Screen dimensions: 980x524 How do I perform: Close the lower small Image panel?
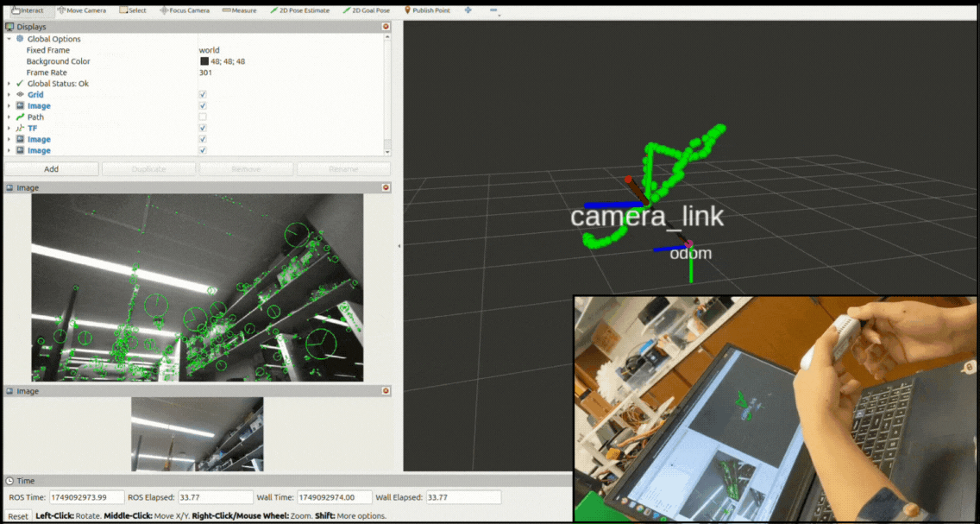point(386,391)
